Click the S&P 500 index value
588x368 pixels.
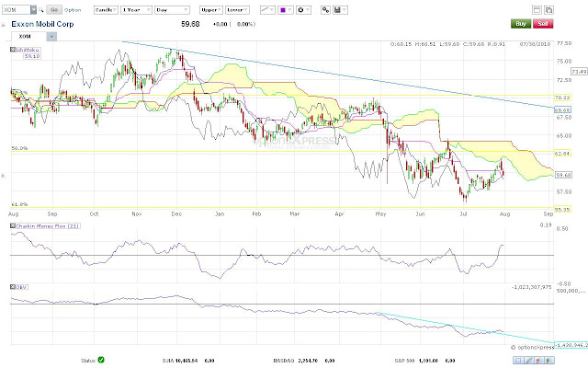428,361
